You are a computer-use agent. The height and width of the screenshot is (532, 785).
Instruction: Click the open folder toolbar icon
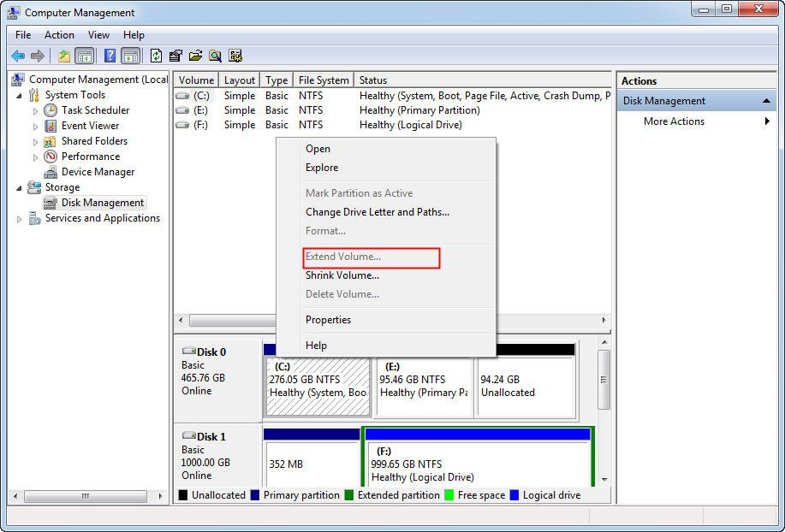tap(195, 56)
